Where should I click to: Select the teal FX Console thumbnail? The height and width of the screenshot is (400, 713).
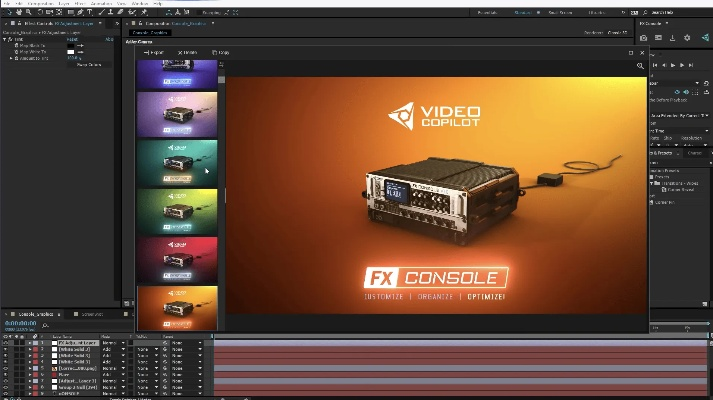[x=177, y=161]
